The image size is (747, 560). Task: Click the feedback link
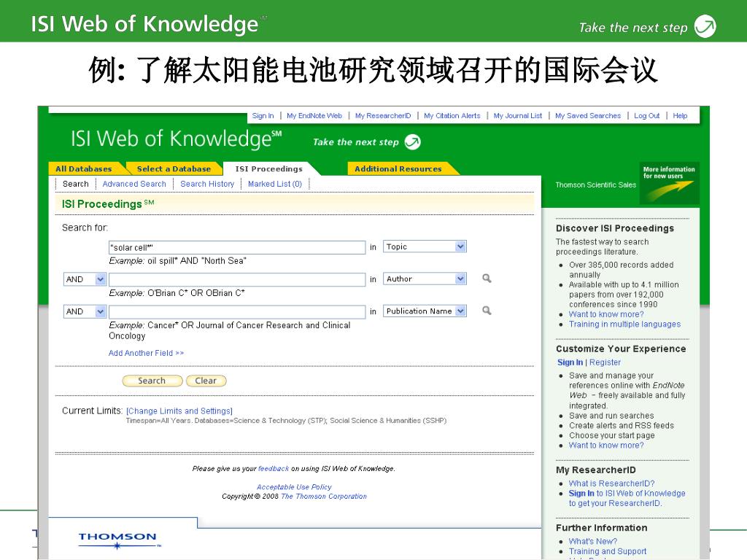coord(274,469)
